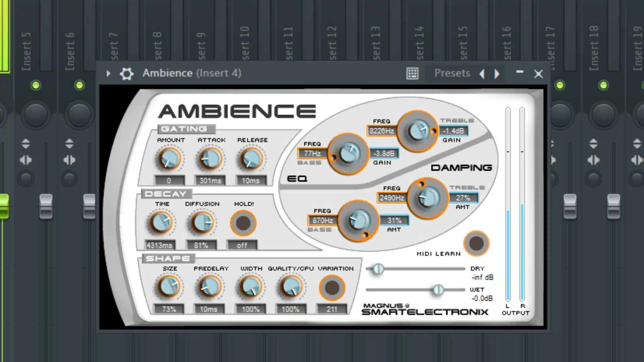Screen dimensions: 644x362
Task: Minimize the Ambience plugin window
Action: click(x=520, y=72)
